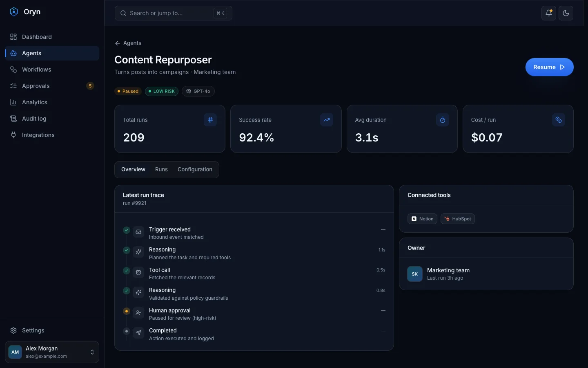The width and height of the screenshot is (588, 368).
Task: Click the SK owner avatar
Action: click(415, 274)
